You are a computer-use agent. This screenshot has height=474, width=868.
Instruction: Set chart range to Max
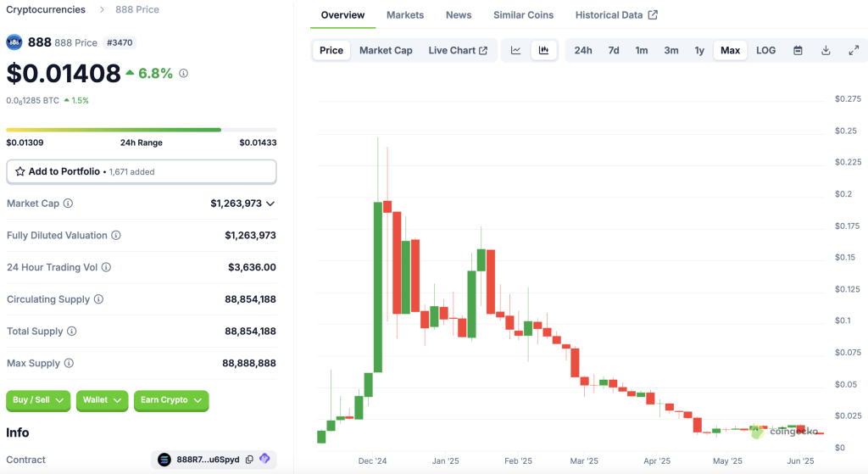tap(730, 50)
